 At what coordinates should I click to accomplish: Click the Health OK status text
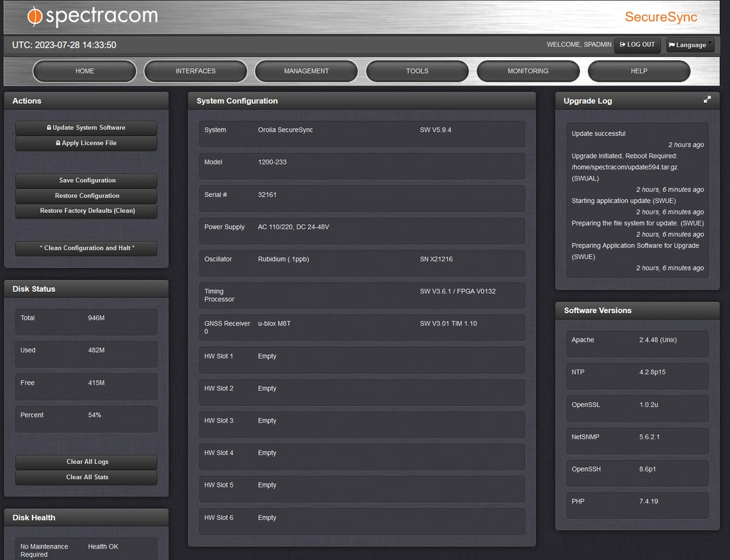pos(103,547)
